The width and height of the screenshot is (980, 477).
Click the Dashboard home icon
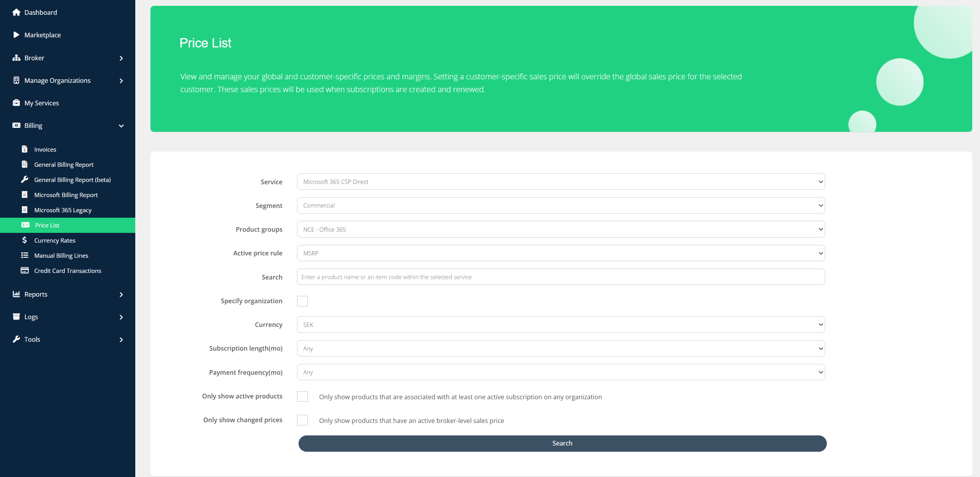click(16, 12)
